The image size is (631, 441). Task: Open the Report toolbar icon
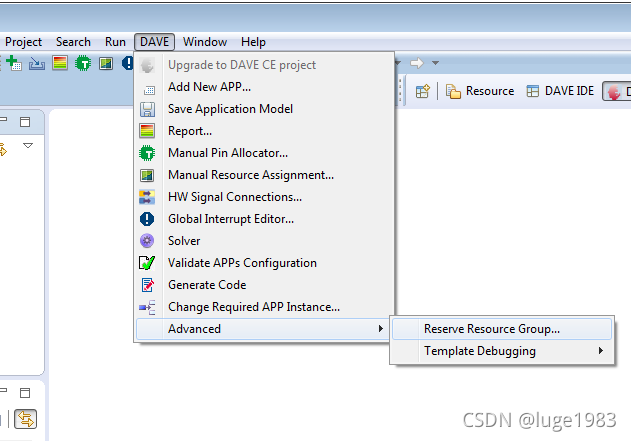(60, 63)
